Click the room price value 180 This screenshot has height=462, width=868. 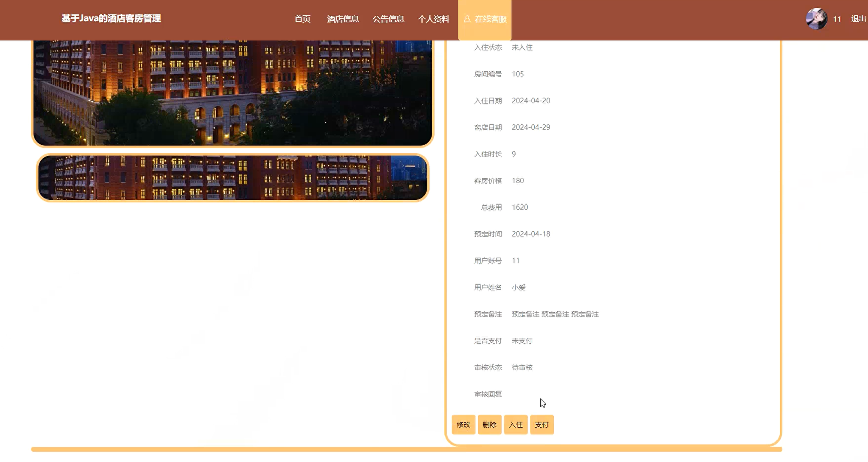(518, 181)
